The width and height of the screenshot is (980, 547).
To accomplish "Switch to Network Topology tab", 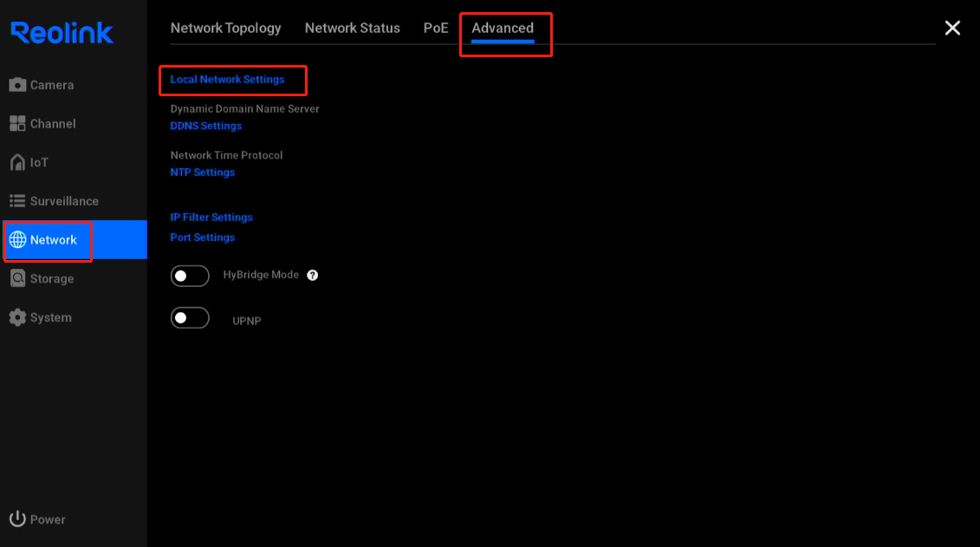I will (x=225, y=28).
